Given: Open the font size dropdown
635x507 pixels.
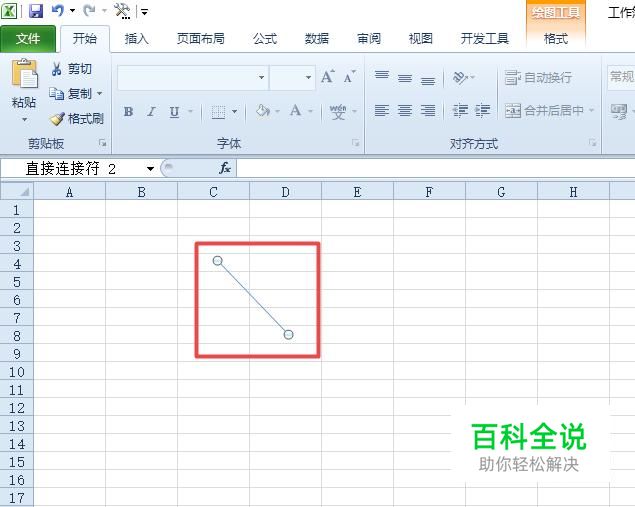Looking at the screenshot, I should click(308, 77).
